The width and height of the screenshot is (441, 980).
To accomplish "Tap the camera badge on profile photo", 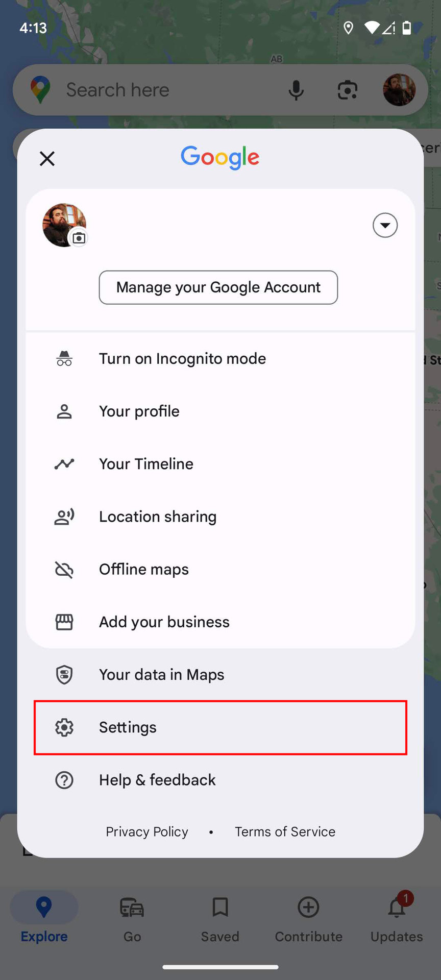I will click(x=79, y=238).
